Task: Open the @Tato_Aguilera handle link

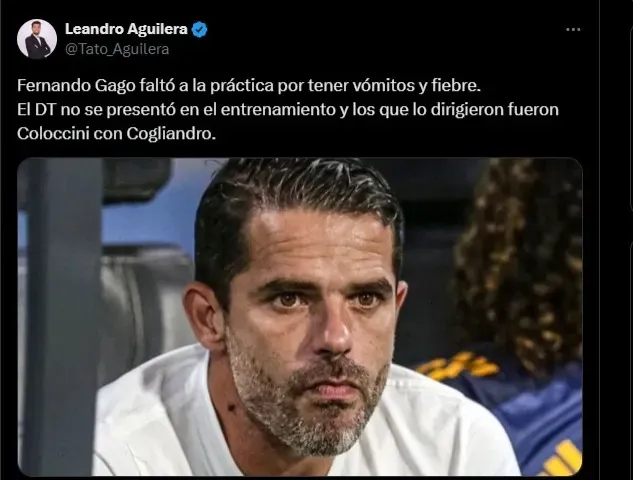Action: [117, 49]
